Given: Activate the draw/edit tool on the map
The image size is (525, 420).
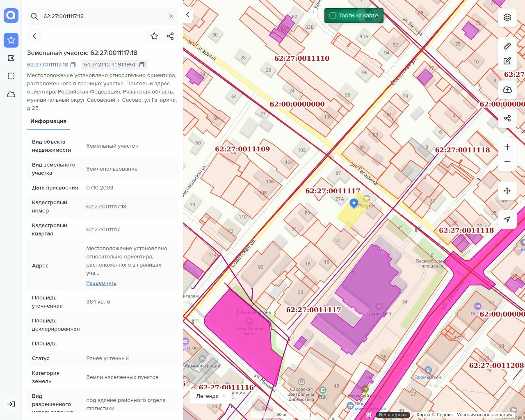Looking at the screenshot, I should click(x=507, y=61).
